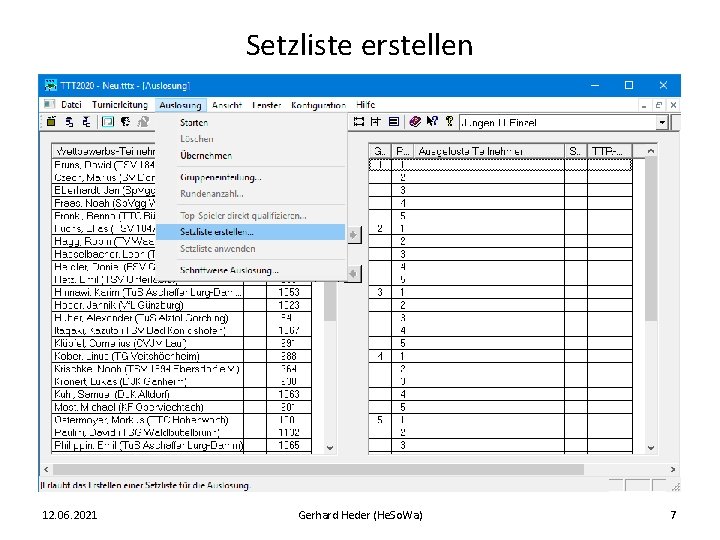The width and height of the screenshot is (720, 540).
Task: Click the P... column header in the right table
Action: (x=403, y=151)
